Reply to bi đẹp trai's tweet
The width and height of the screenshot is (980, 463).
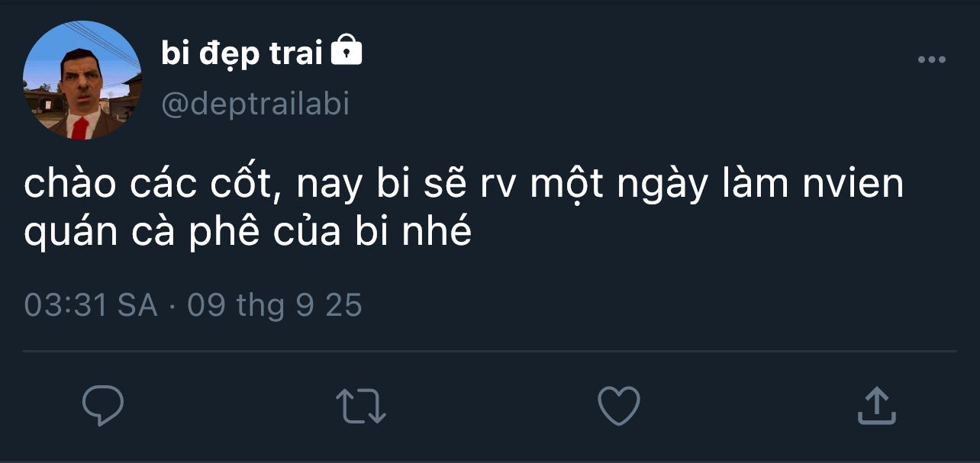103,406
